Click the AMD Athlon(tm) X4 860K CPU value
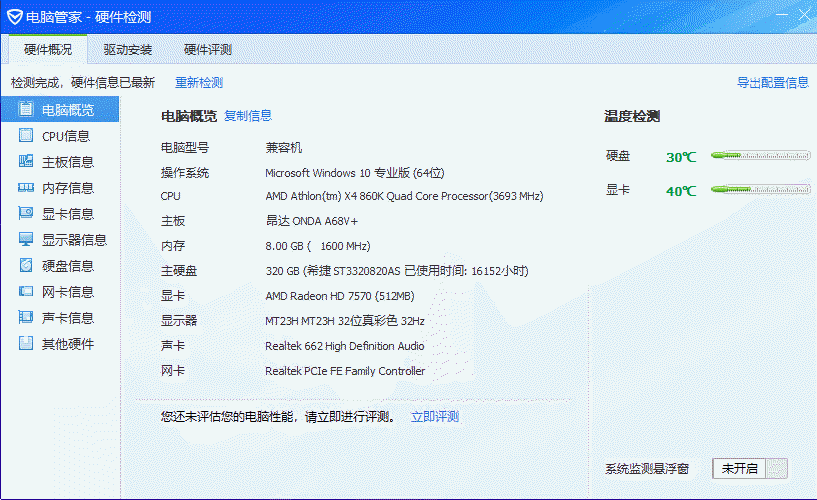This screenshot has width=817, height=500. 404,196
